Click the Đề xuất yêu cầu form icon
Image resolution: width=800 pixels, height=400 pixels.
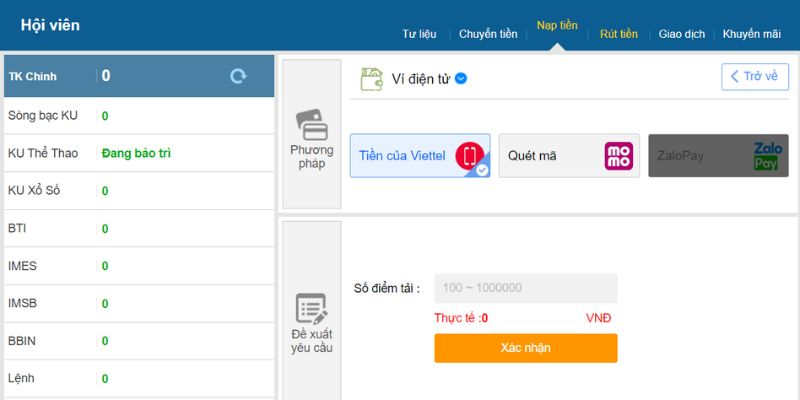pyautogui.click(x=312, y=308)
